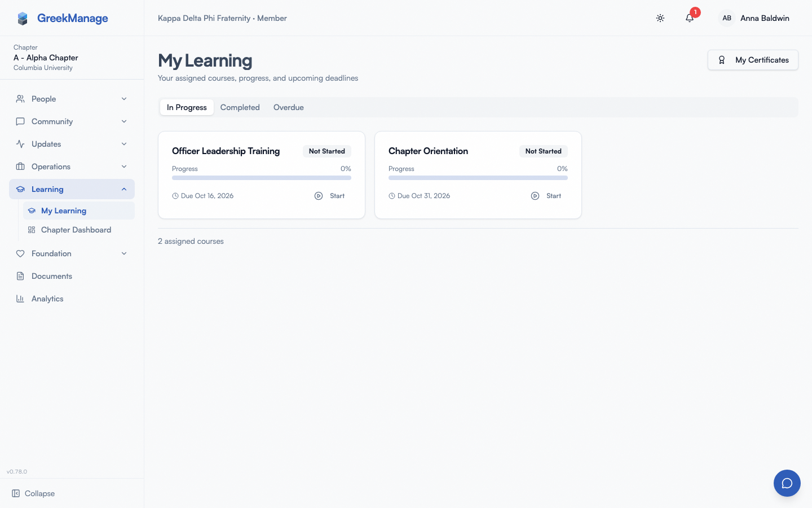Switch to the Completed tab
The image size is (812, 508).
click(240, 107)
